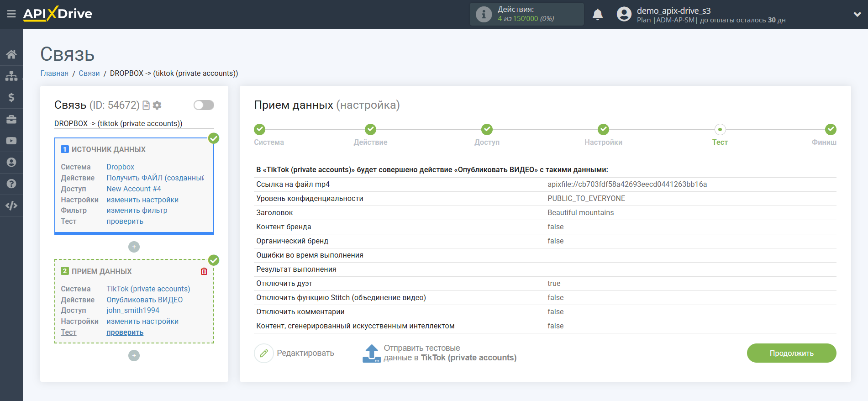Image resolution: width=868 pixels, height=401 pixels.
Task: Click the Редактировать edit button
Action: (x=295, y=353)
